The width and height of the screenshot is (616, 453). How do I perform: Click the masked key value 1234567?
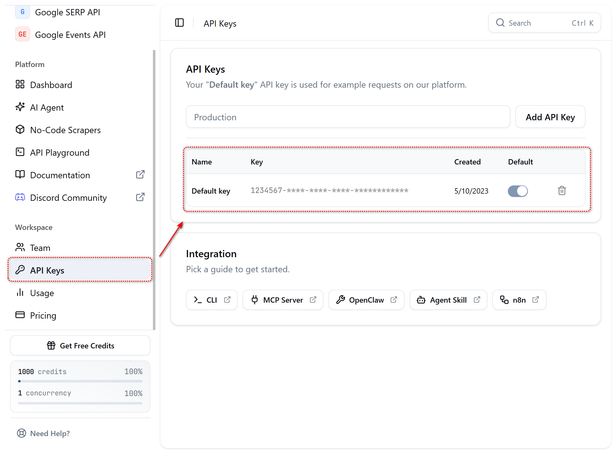click(x=329, y=191)
